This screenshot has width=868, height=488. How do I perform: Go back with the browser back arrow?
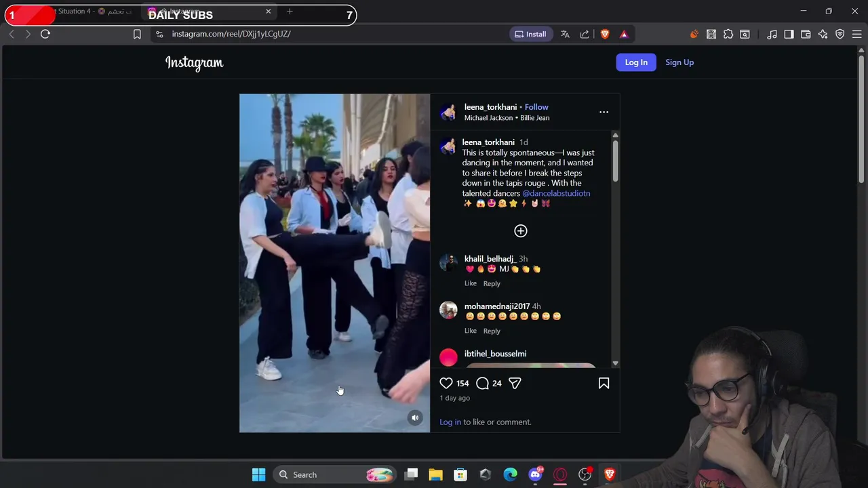pyautogui.click(x=12, y=34)
